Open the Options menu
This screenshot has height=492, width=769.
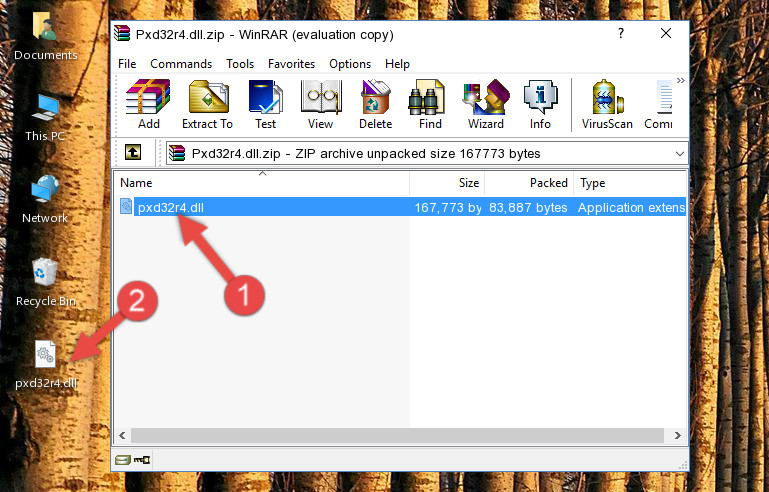click(x=350, y=64)
